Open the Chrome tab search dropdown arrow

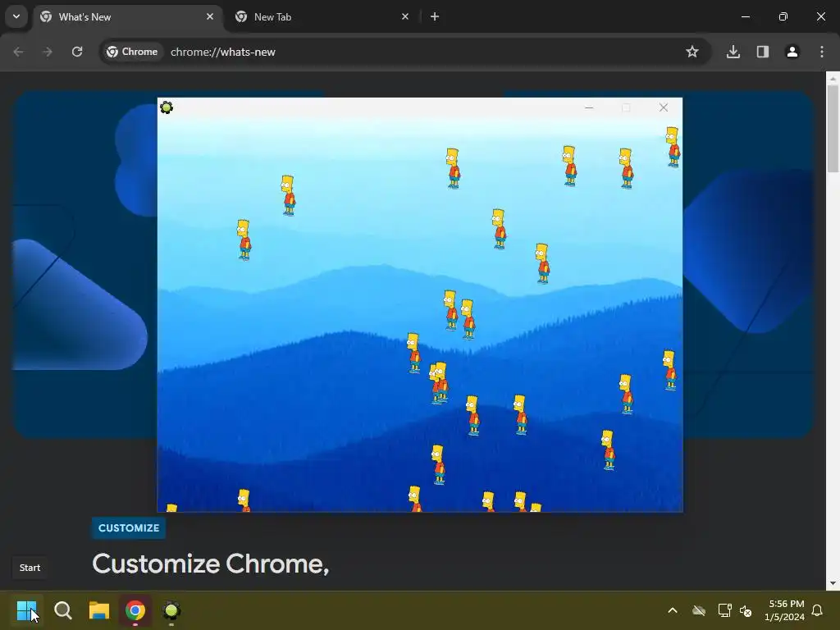16,16
